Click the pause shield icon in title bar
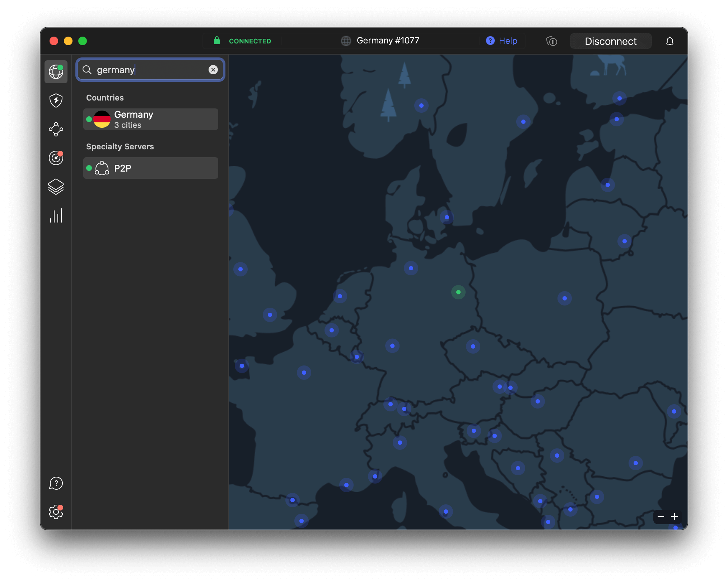The height and width of the screenshot is (583, 728). [552, 41]
